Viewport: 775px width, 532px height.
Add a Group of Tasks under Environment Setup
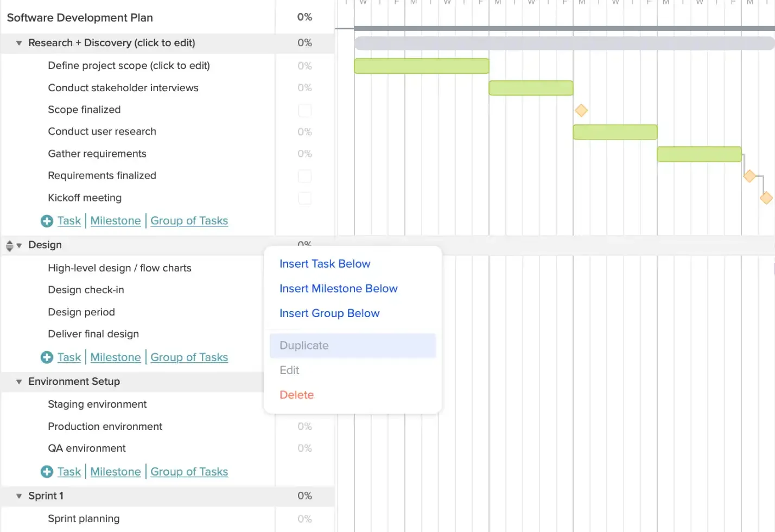(189, 472)
